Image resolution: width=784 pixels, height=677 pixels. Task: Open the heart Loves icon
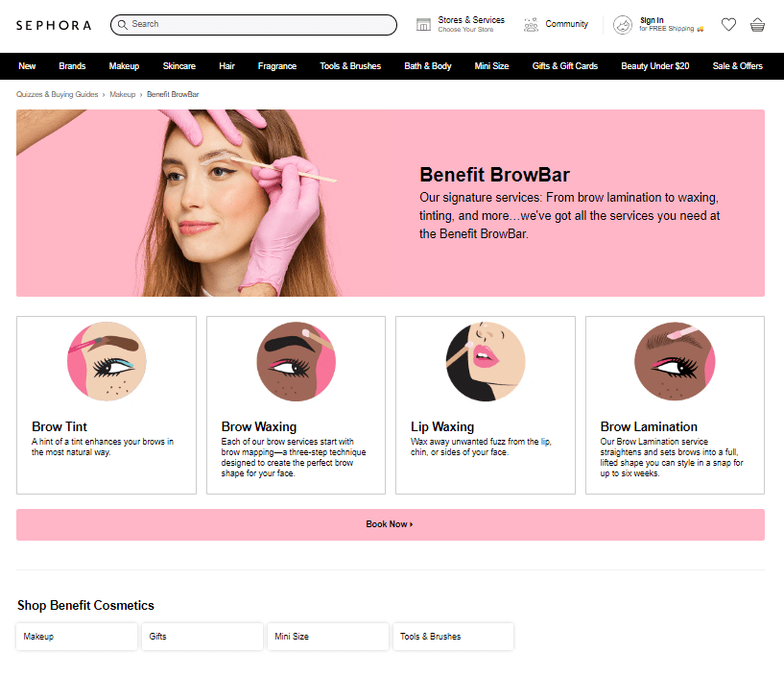tap(728, 25)
